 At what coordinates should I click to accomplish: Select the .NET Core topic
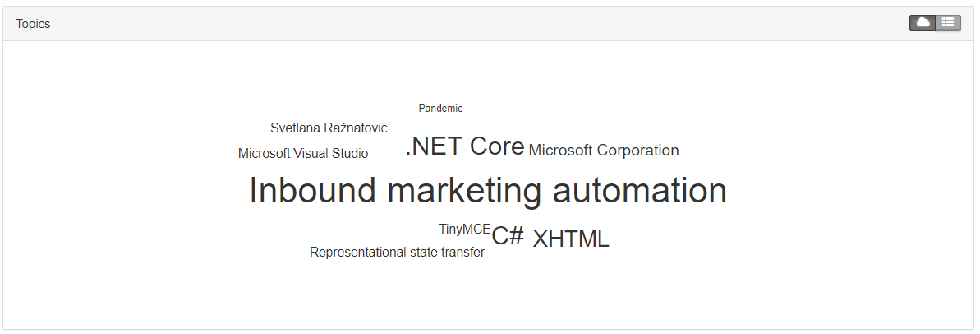pos(465,146)
